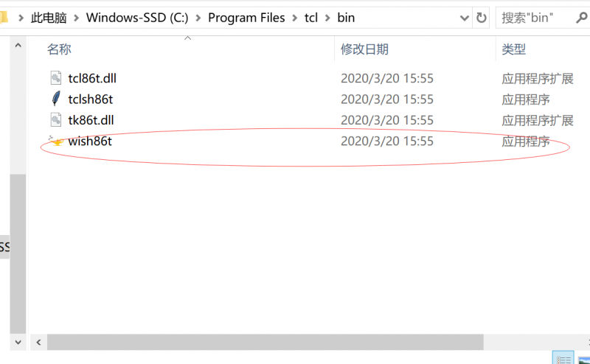The width and height of the screenshot is (590, 364).
Task: Go to the tcl folder breadcrumb
Action: click(x=310, y=18)
